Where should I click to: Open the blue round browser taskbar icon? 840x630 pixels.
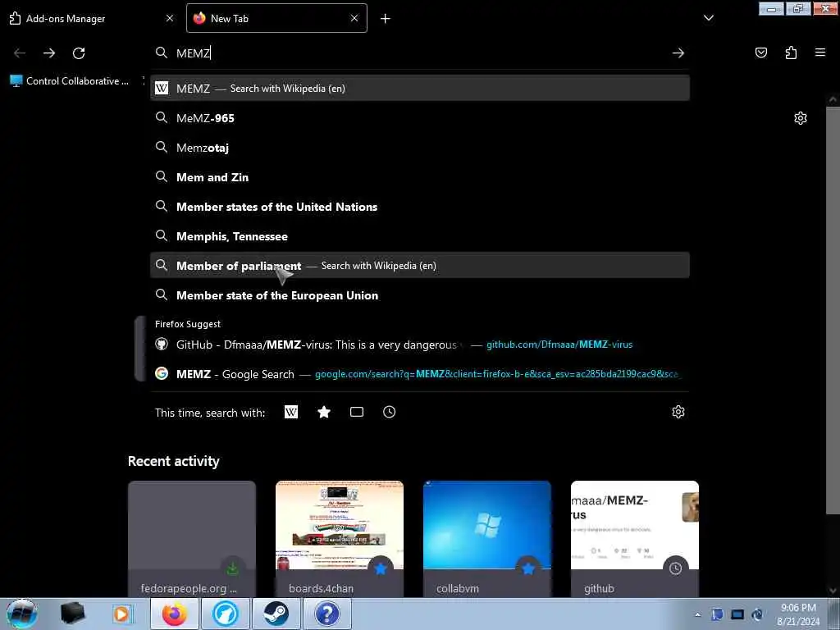pos(226,614)
